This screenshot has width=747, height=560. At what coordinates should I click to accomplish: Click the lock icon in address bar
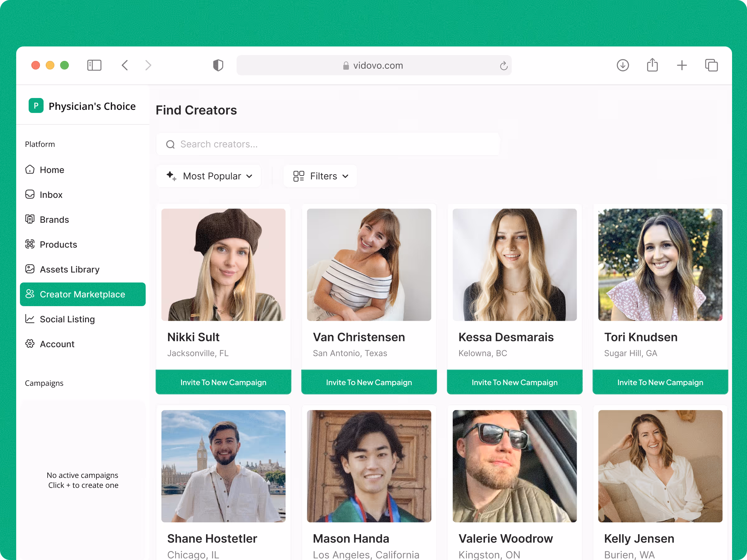(x=346, y=65)
